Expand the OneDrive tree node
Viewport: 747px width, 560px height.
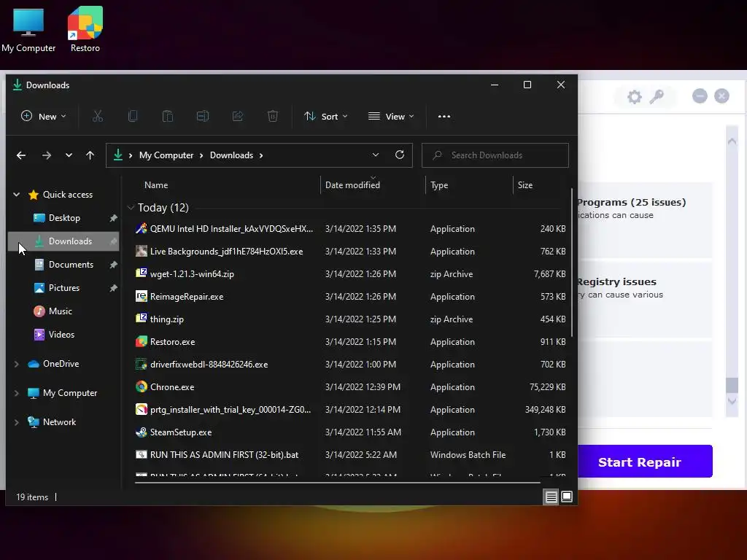17,364
